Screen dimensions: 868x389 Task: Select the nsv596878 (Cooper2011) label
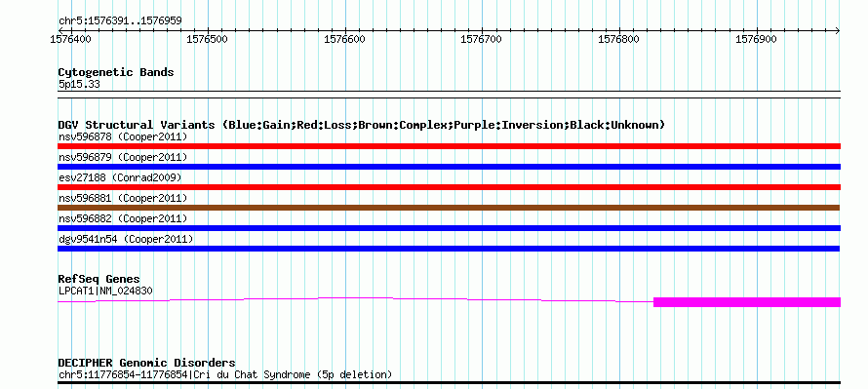pos(123,136)
